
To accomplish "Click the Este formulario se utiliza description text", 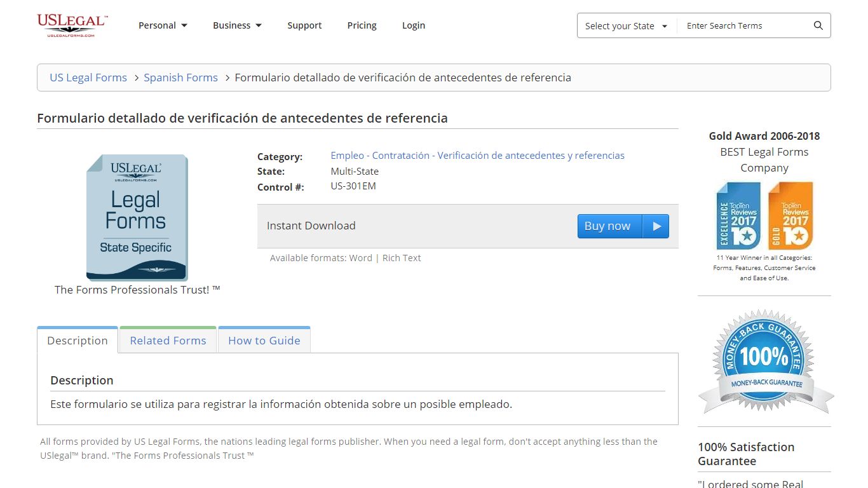I will coord(281,404).
